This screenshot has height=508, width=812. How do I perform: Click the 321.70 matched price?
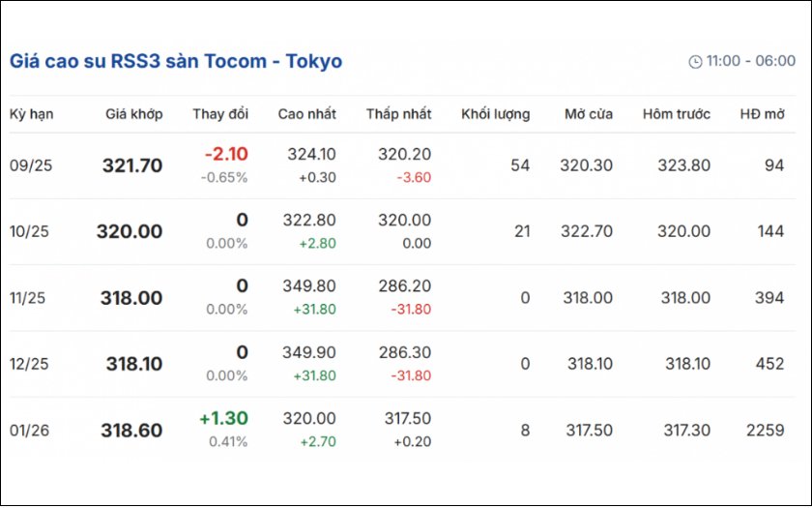132,165
